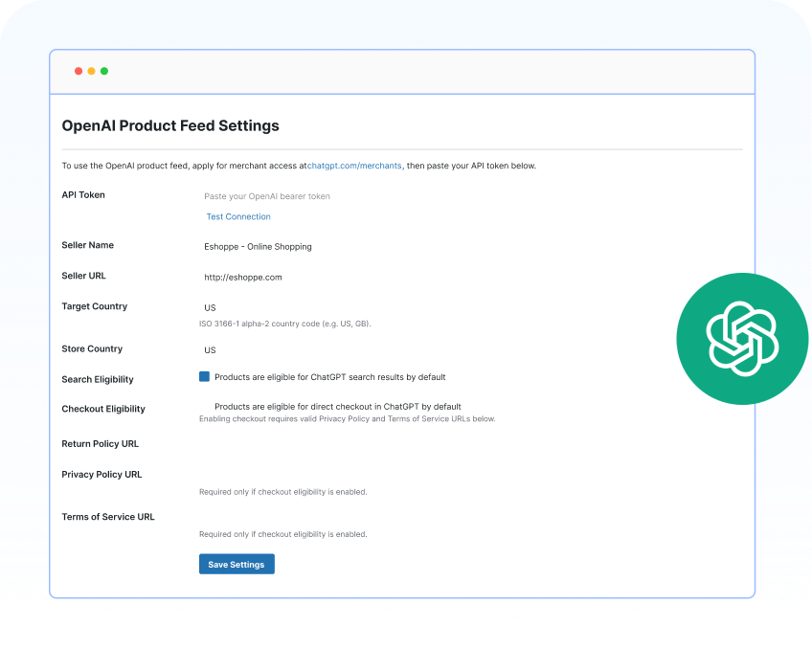Click the Seller URL field http://eshoppe.com
This screenshot has width=812, height=649.
coord(243,277)
